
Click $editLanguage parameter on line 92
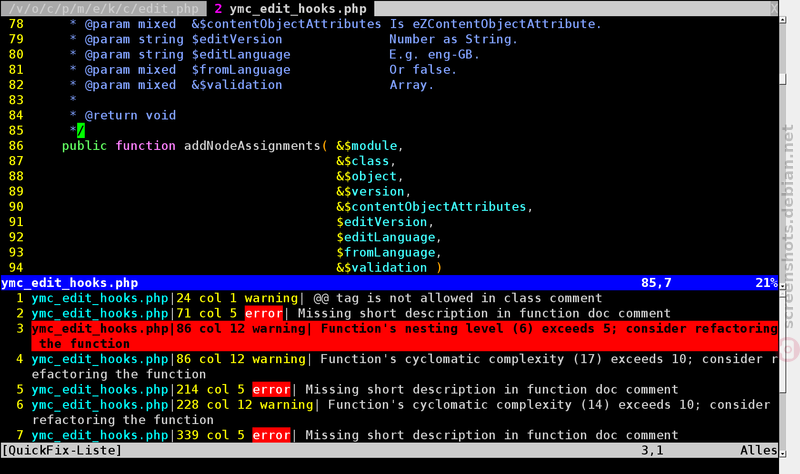tap(386, 237)
